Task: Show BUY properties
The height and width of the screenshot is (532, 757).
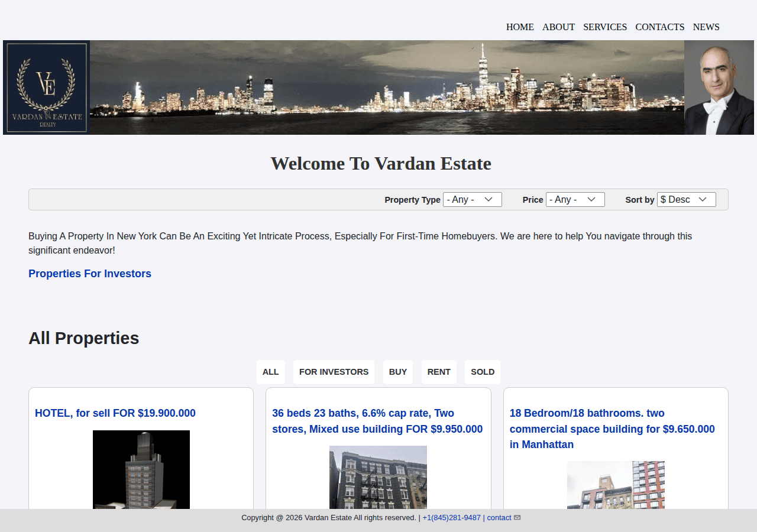Action: (398, 372)
